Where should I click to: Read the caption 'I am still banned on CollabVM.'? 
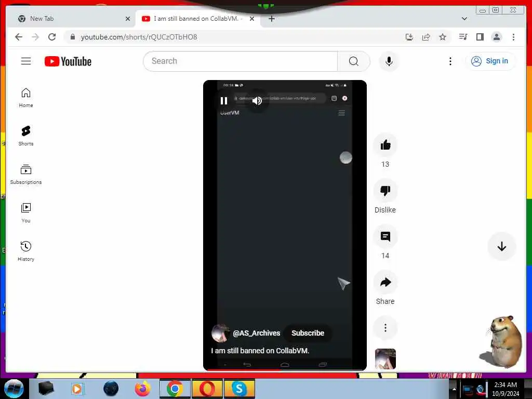pos(260,351)
